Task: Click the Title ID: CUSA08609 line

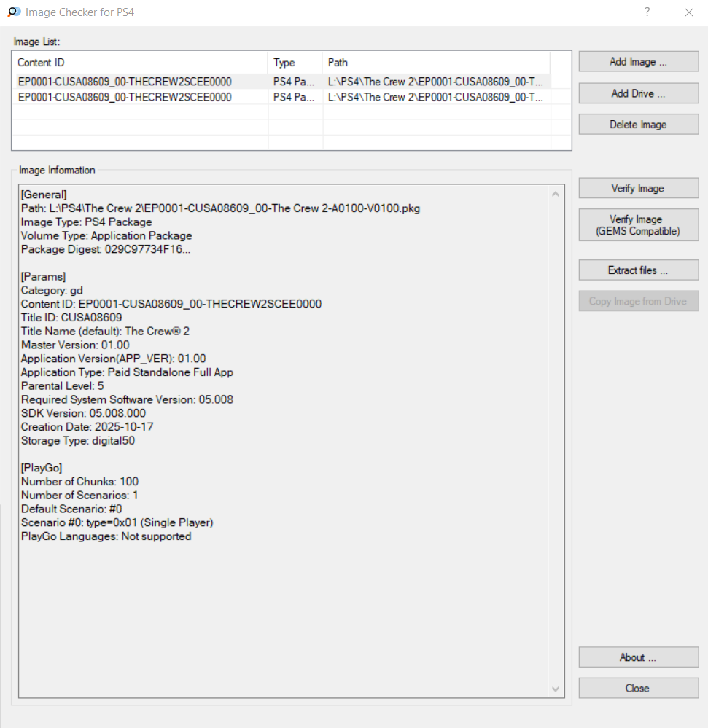Action: tap(71, 318)
